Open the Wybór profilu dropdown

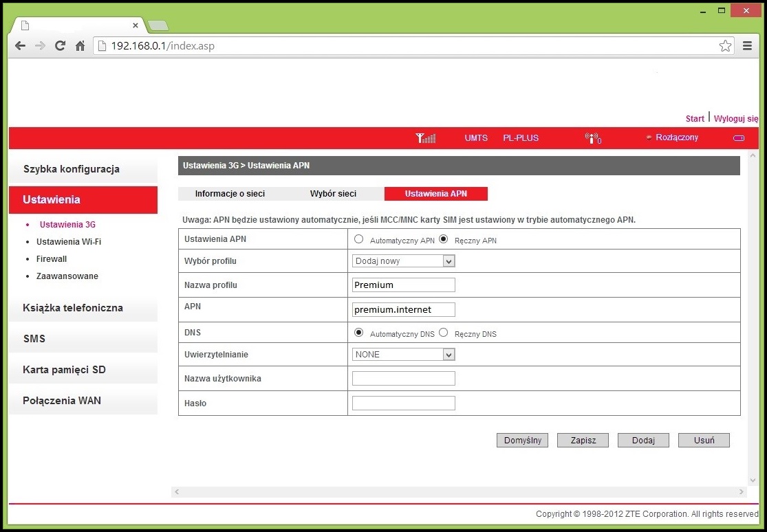tap(404, 261)
